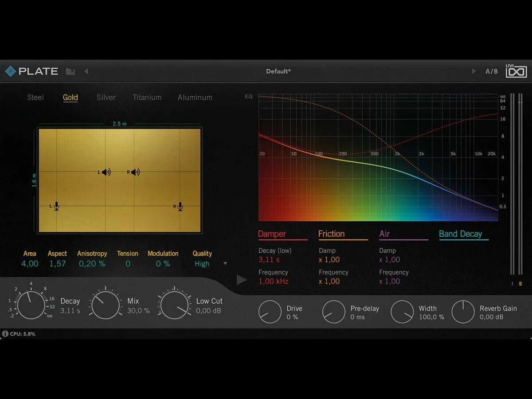The height and width of the screenshot is (399, 532).
Task: Click the Drive value 0 %
Action: pos(292,317)
